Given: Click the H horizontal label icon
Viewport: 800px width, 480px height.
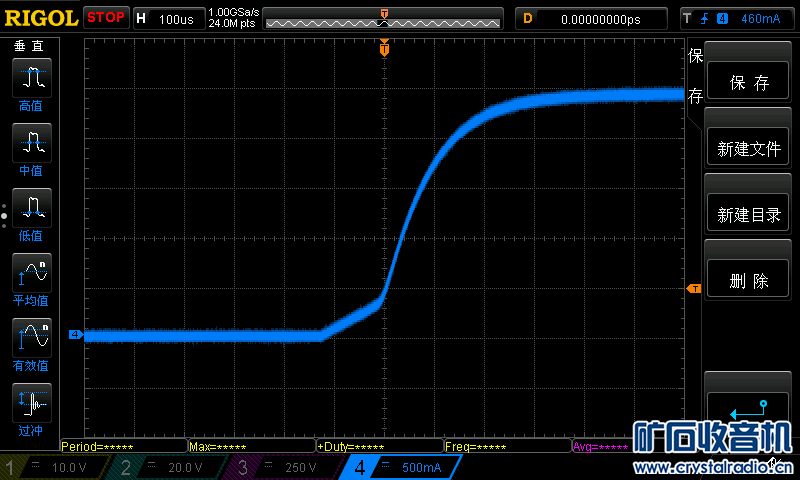Looking at the screenshot, I should coord(141,18).
